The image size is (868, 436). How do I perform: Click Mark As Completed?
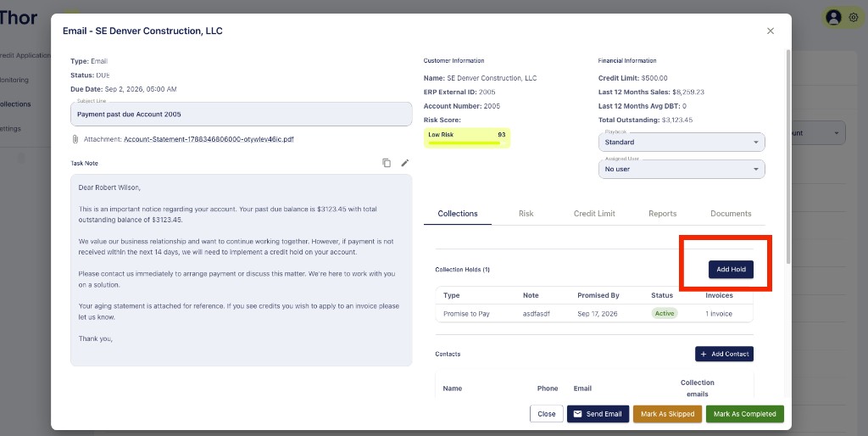click(x=744, y=414)
